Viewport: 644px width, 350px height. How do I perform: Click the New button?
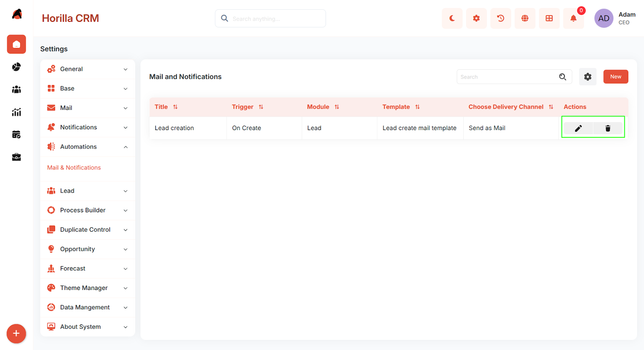[616, 77]
